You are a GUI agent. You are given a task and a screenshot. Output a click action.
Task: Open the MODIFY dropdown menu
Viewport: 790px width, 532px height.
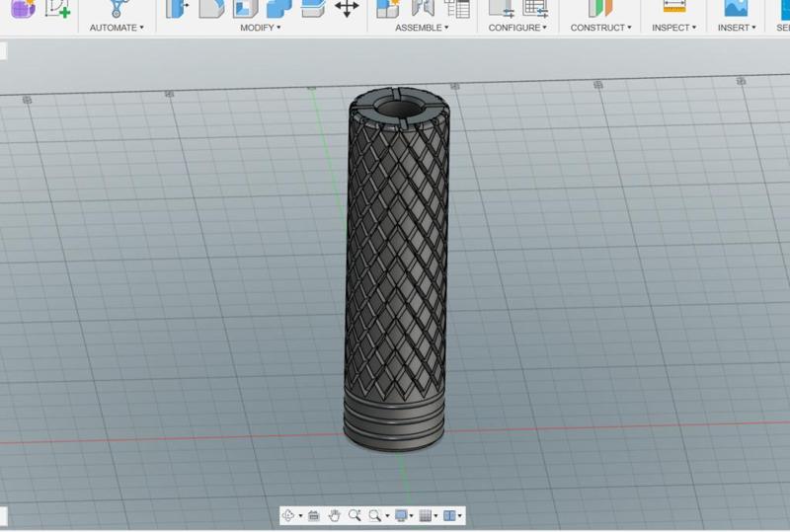[x=261, y=28]
